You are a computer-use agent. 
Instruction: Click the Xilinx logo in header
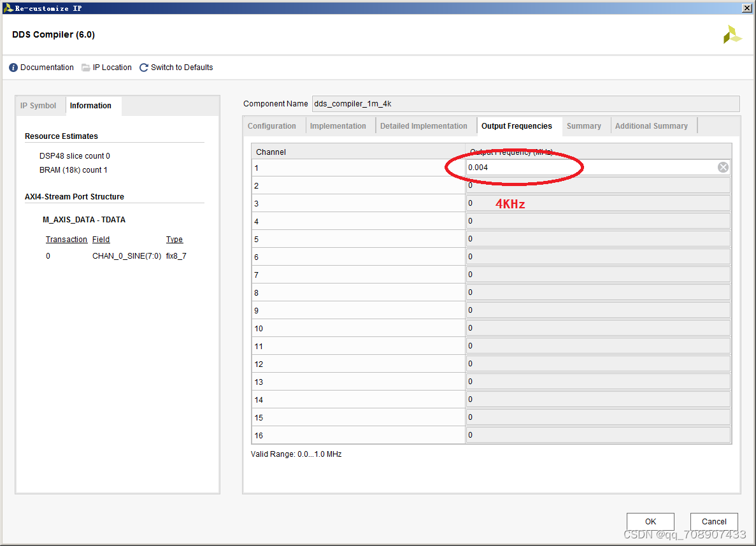click(732, 35)
